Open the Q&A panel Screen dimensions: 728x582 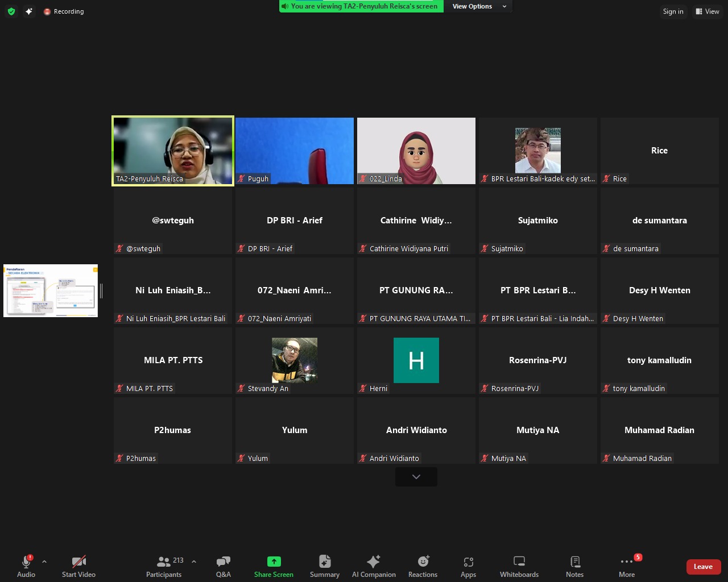pyautogui.click(x=223, y=566)
